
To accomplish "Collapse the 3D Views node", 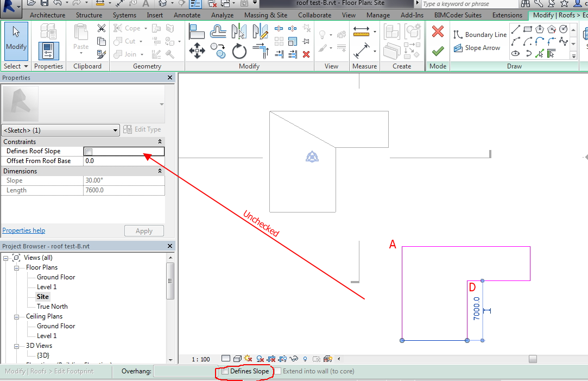I will pyautogui.click(x=16, y=346).
